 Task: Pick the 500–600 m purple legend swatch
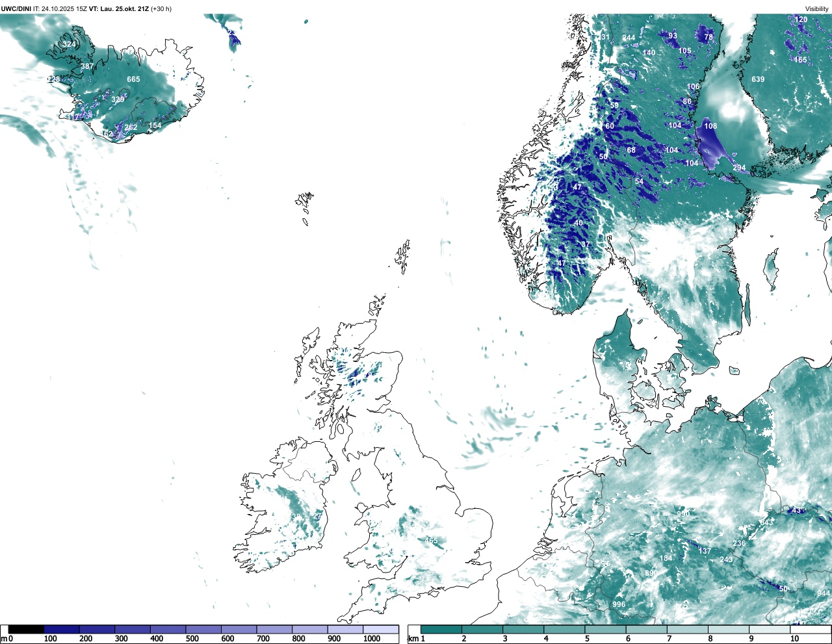(203, 629)
